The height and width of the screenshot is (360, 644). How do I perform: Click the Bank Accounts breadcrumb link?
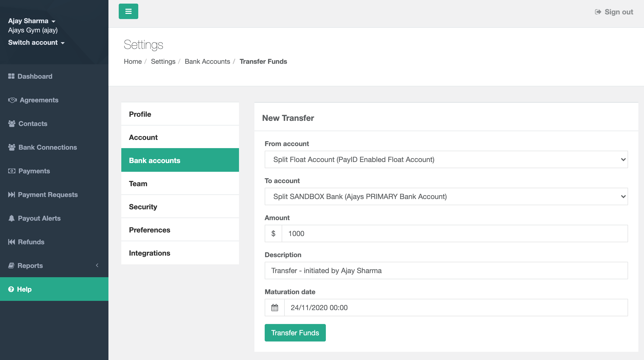pyautogui.click(x=207, y=61)
